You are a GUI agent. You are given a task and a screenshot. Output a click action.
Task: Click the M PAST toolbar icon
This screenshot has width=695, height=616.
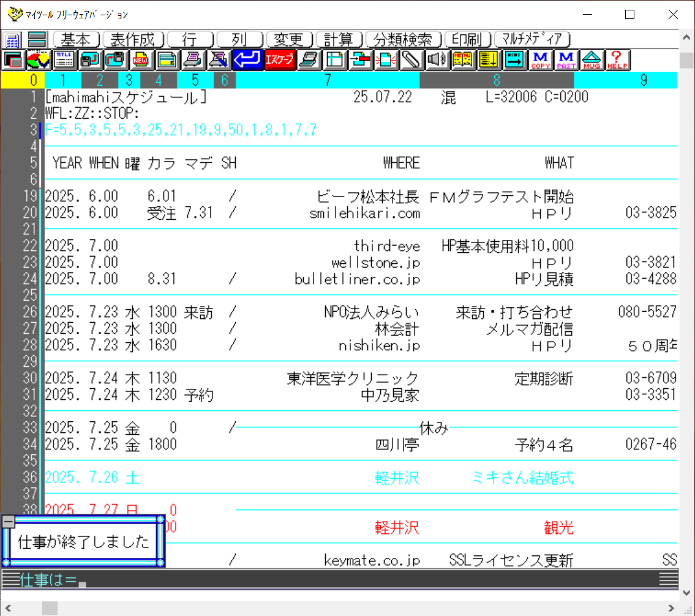(566, 59)
